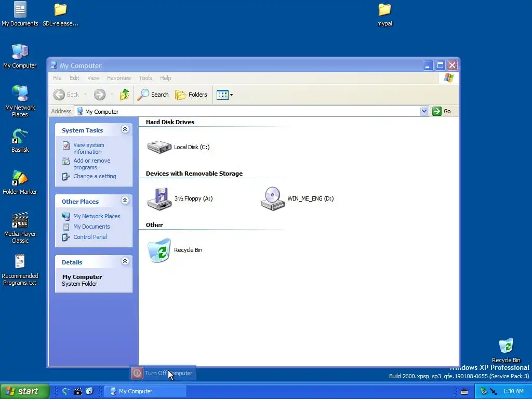Select the 3½ Floppy (A:) drive icon
This screenshot has width=532, height=399.
[159, 199]
